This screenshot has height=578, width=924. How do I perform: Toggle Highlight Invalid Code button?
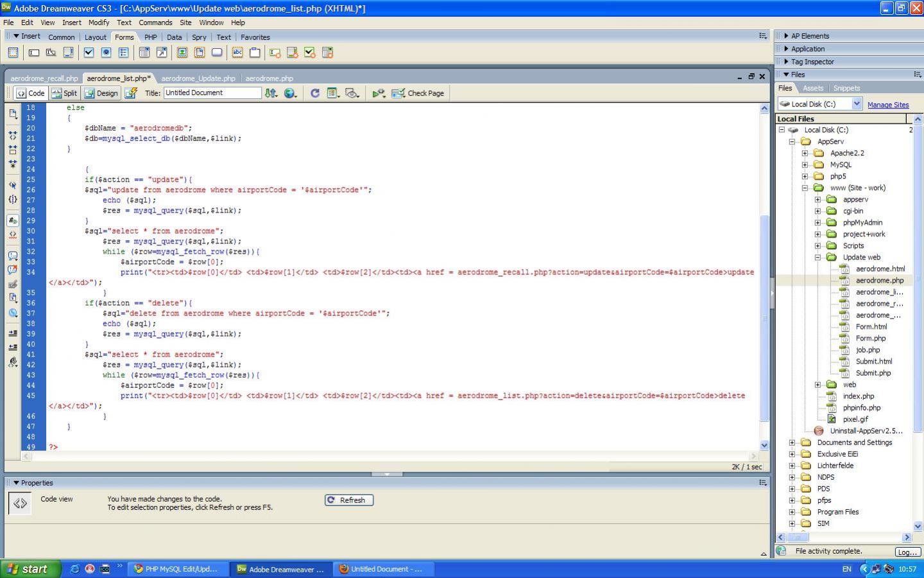[13, 234]
